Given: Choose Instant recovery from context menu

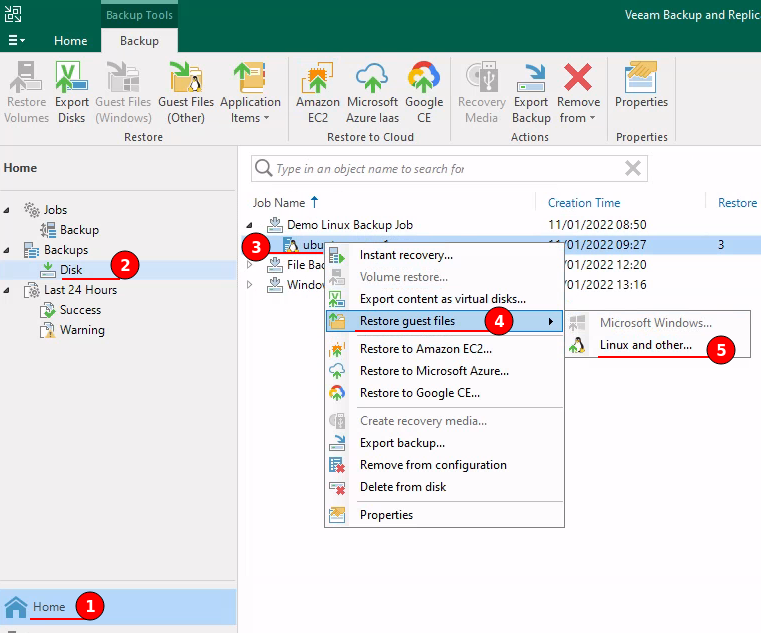Looking at the screenshot, I should 406,255.
